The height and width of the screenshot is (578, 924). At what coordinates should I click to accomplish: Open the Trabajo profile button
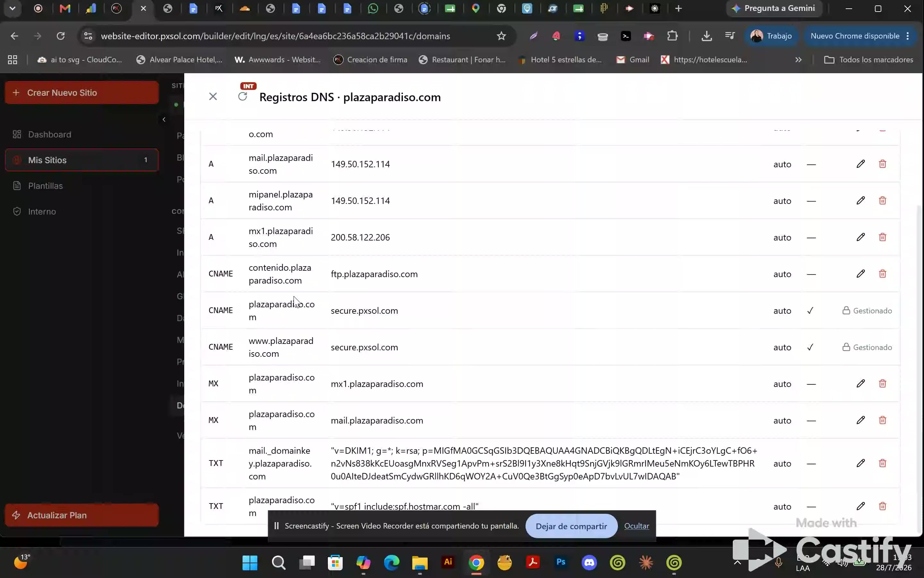click(x=771, y=36)
